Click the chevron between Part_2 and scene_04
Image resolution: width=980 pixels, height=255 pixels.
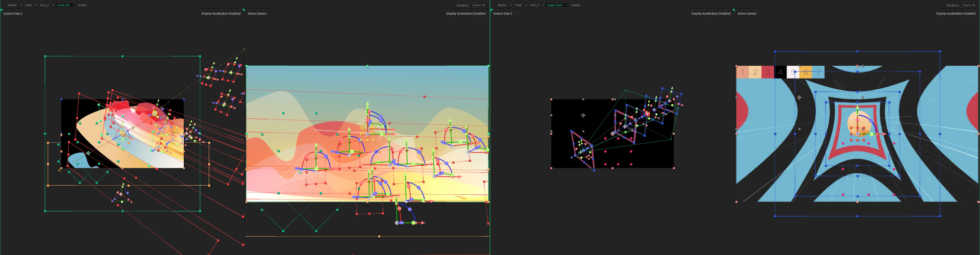pyautogui.click(x=53, y=5)
